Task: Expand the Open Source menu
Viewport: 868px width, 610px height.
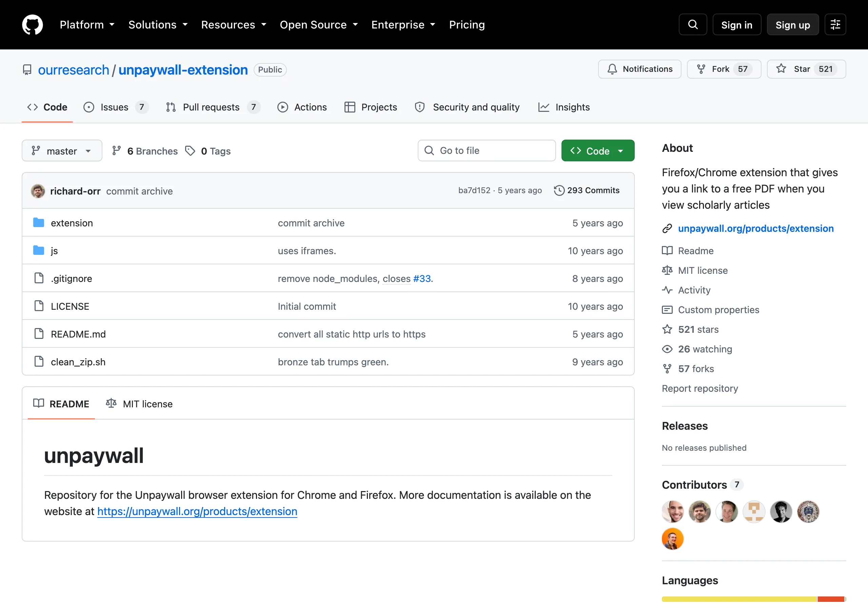Action: (319, 24)
